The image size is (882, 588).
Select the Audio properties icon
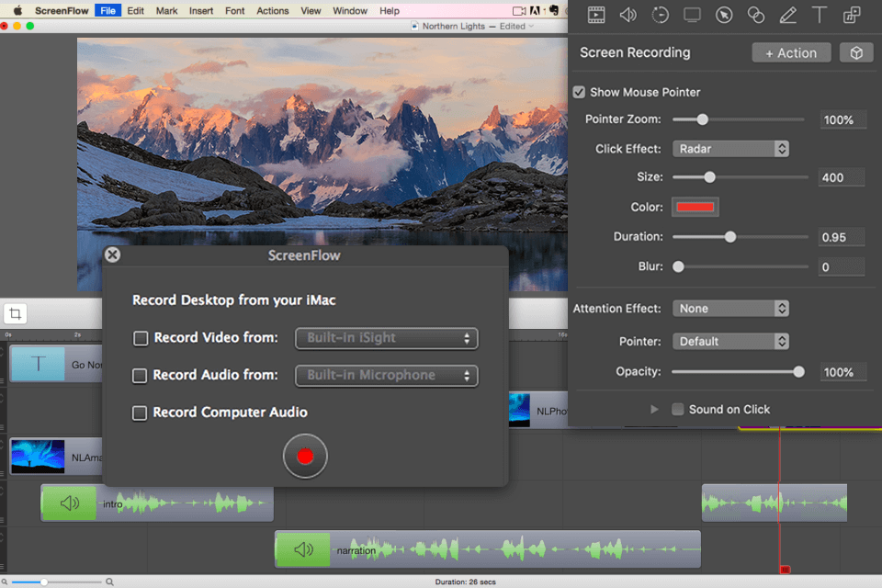pos(628,15)
